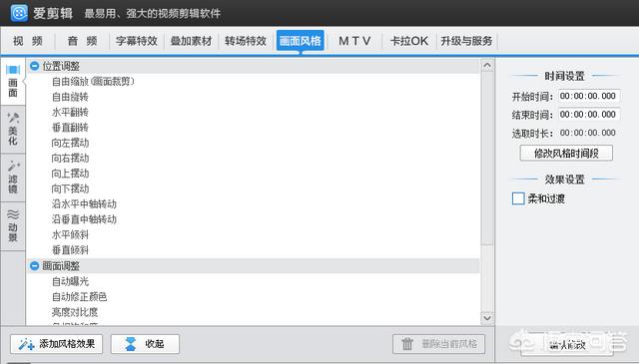Click the 收起 button
The height and width of the screenshot is (364, 639).
click(145, 344)
